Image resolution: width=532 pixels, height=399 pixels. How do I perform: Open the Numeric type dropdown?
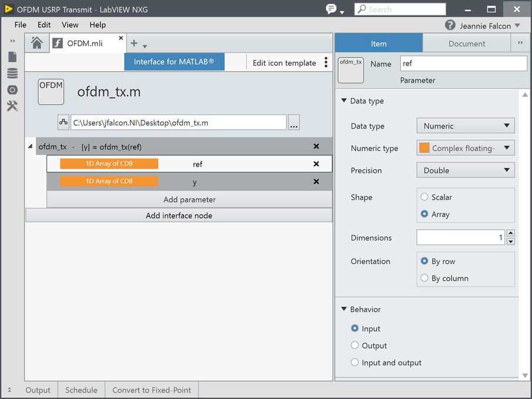tap(465, 148)
